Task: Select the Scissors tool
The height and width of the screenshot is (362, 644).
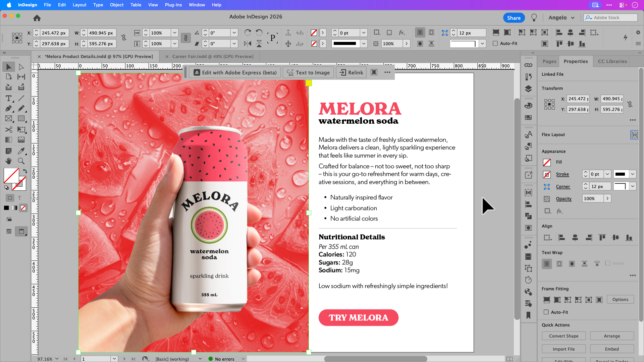Action: click(9, 129)
